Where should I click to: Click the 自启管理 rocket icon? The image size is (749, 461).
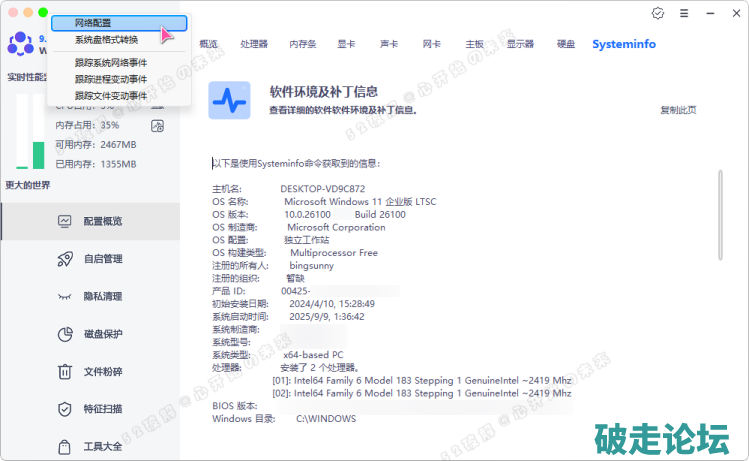65,259
